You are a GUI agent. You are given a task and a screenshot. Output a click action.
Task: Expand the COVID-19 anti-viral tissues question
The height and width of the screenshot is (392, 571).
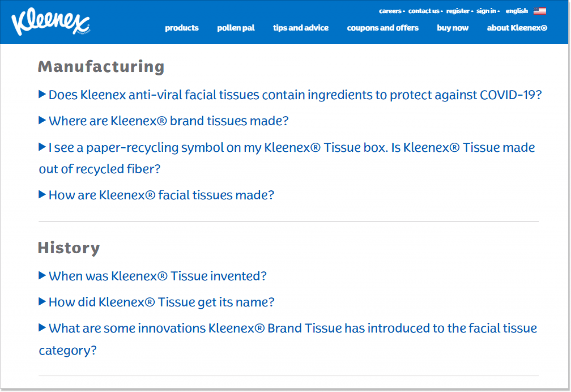295,95
